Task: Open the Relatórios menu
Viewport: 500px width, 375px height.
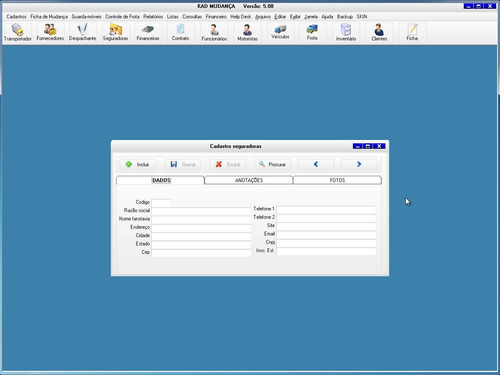Action: pos(153,16)
